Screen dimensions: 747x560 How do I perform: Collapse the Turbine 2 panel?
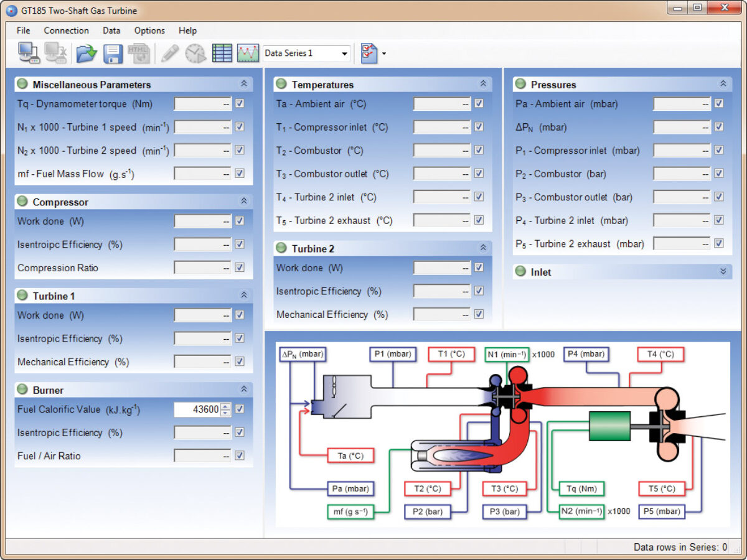483,248
